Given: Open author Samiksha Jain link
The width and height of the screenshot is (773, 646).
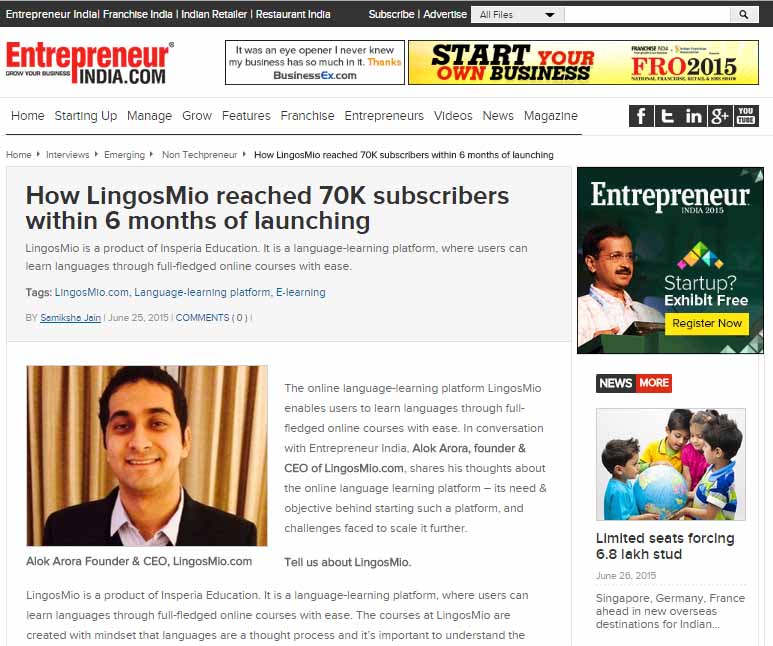Looking at the screenshot, I should click(x=70, y=318).
